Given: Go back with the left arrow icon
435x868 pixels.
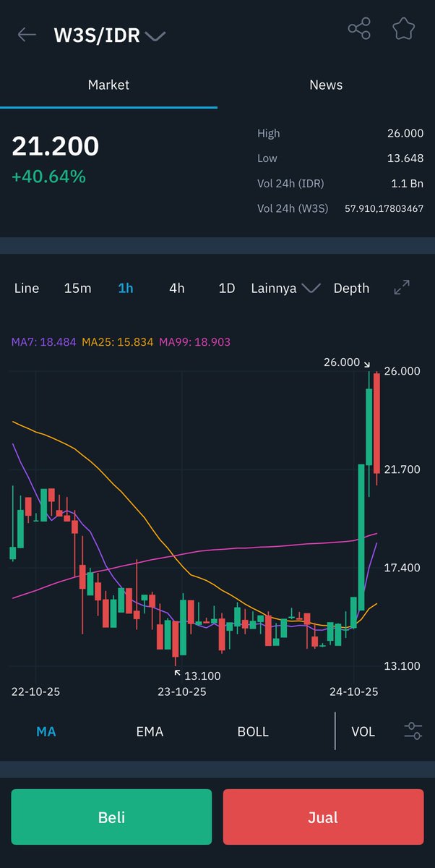Looking at the screenshot, I should point(27,35).
